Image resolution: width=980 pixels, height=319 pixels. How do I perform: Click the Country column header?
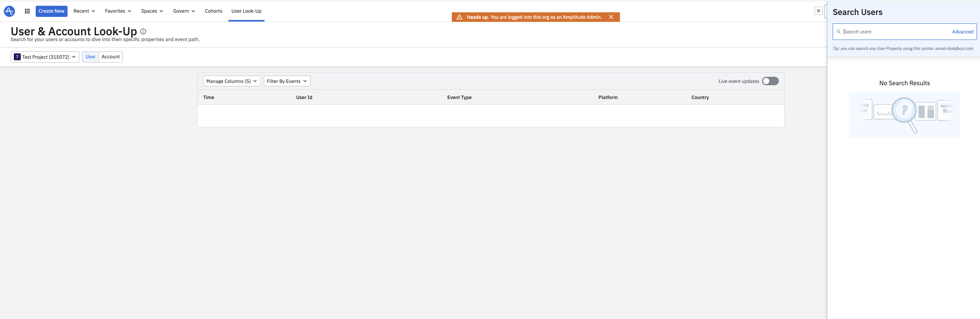700,98
